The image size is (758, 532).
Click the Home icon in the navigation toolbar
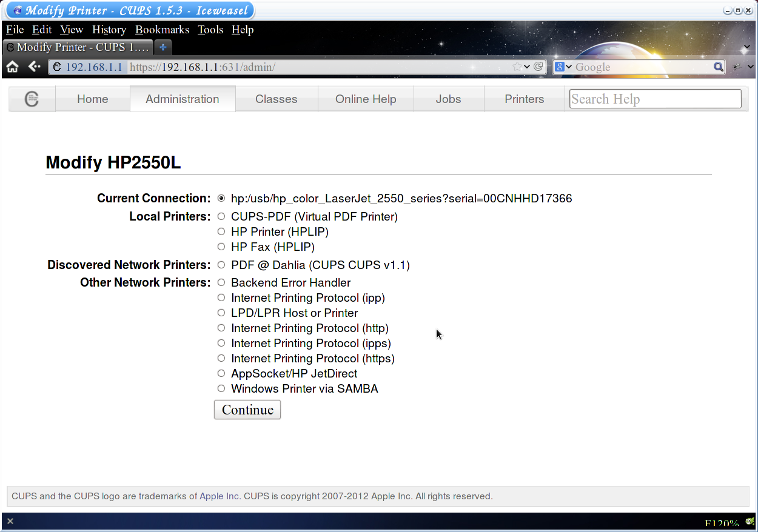pyautogui.click(x=13, y=67)
